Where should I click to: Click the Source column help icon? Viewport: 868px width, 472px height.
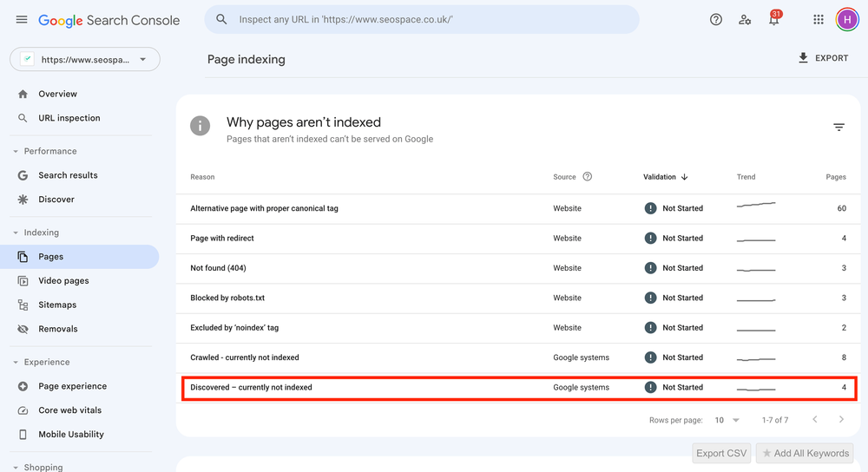click(x=588, y=176)
